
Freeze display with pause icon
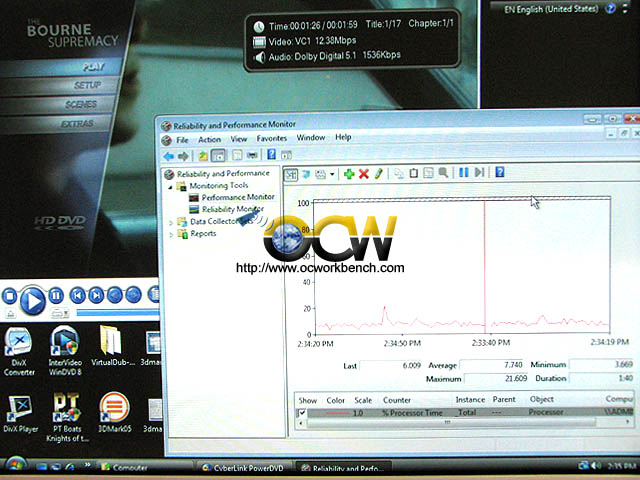point(464,173)
